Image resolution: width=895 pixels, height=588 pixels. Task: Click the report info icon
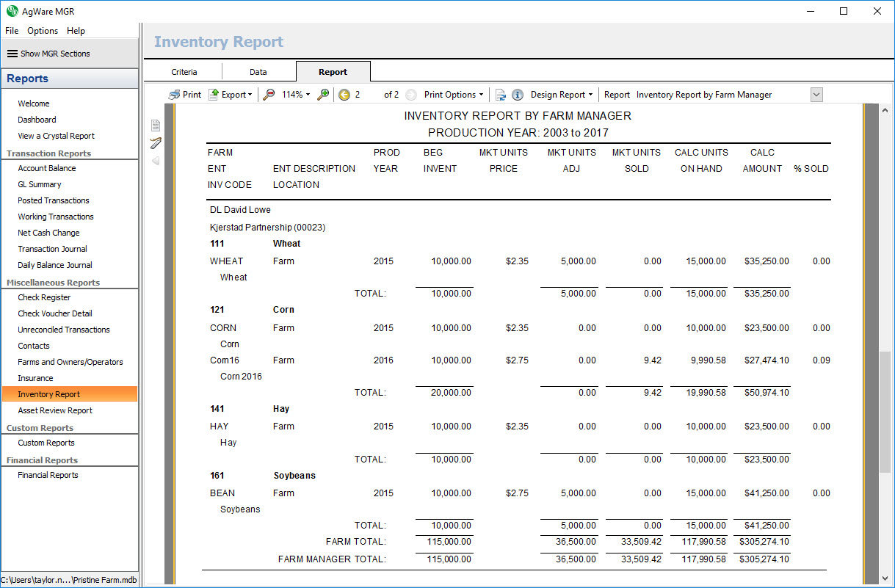coord(518,95)
